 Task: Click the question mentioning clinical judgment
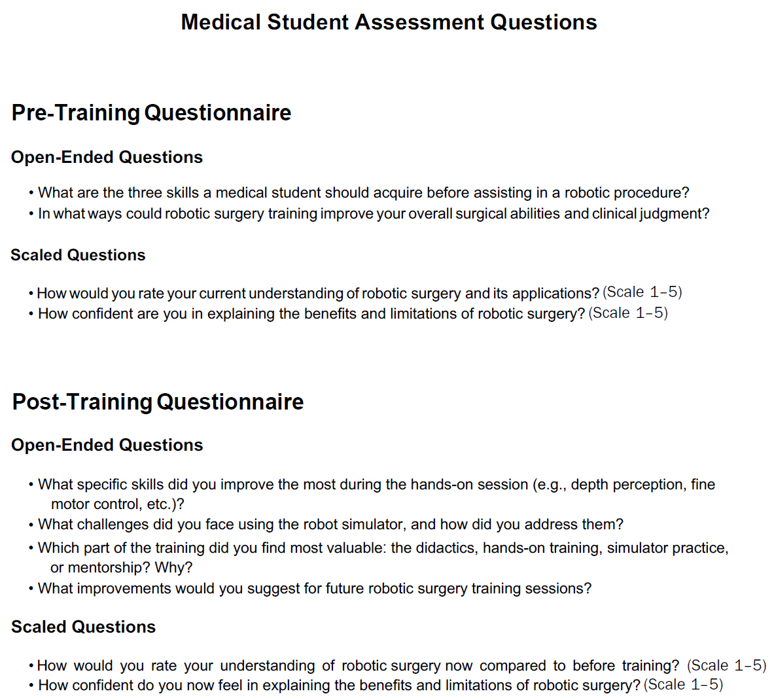pos(373,213)
